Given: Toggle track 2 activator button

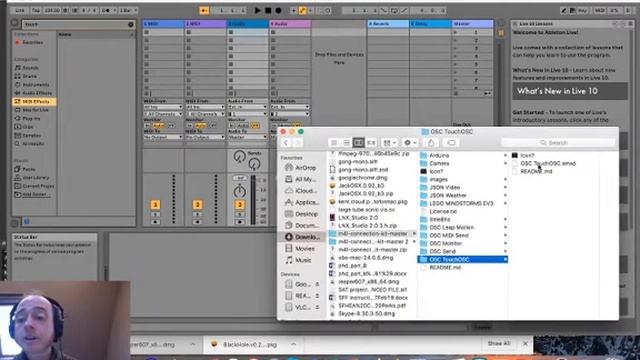Looking at the screenshot, I should (198, 204).
